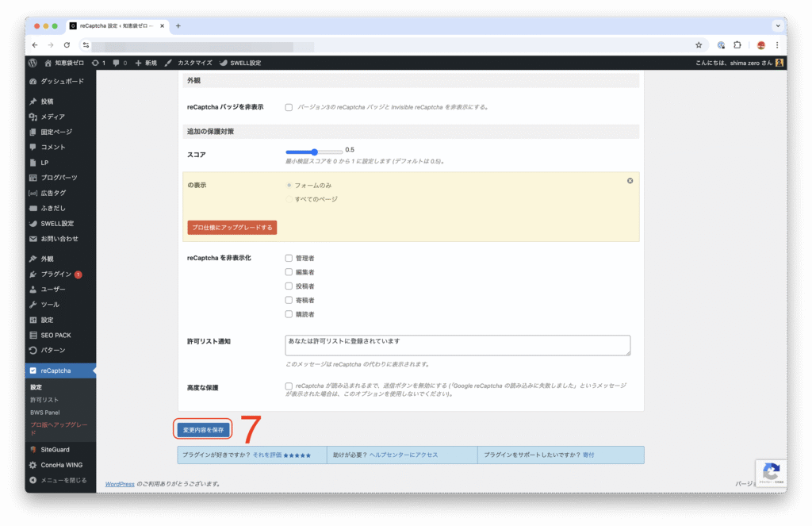Check the 購読者 checkbox
This screenshot has width=812, height=526.
tap(289, 314)
